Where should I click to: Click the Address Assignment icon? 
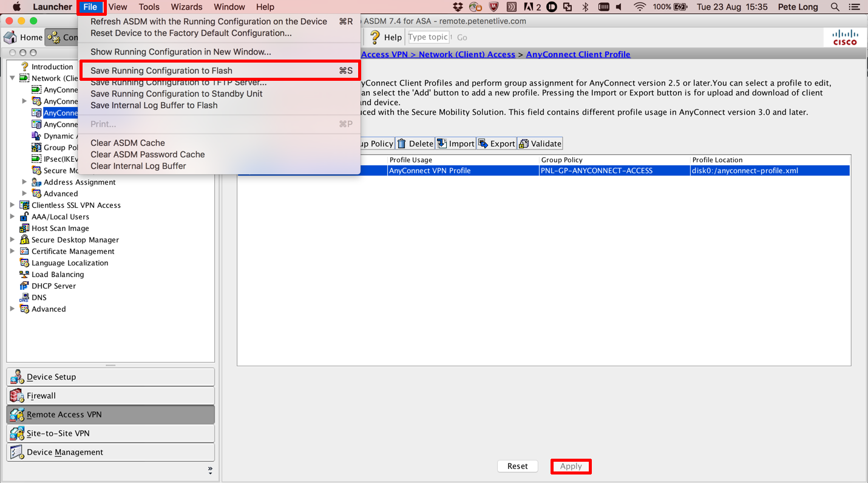[x=36, y=182]
